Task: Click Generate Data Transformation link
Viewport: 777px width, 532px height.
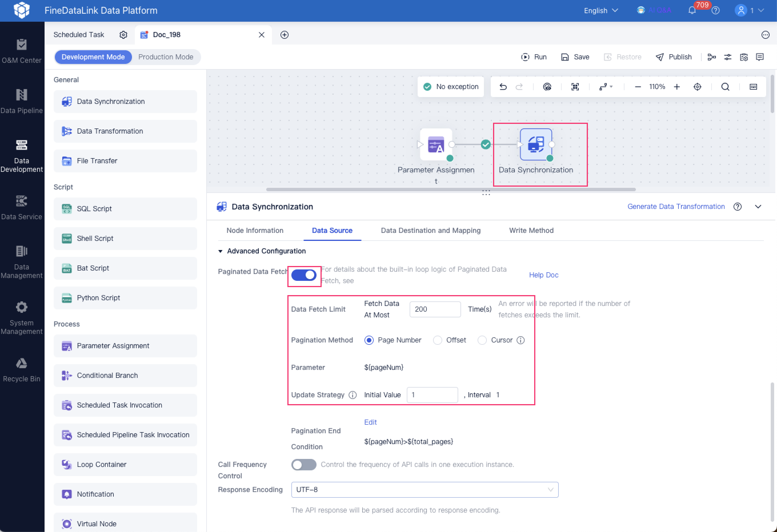Action: 676,207
